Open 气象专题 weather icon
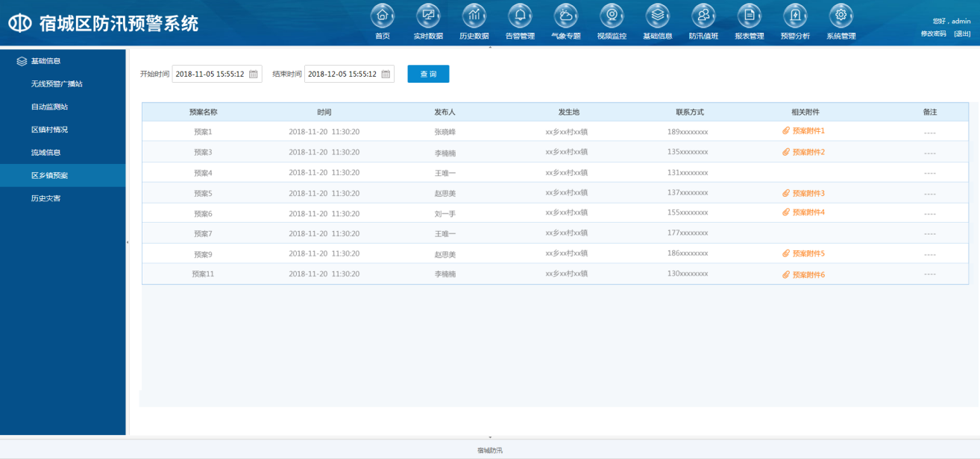 [565, 16]
